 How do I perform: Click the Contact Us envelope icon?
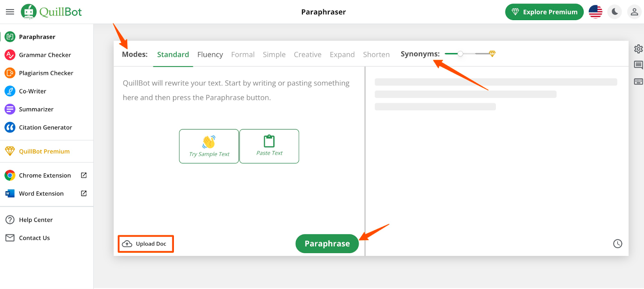[10, 238]
